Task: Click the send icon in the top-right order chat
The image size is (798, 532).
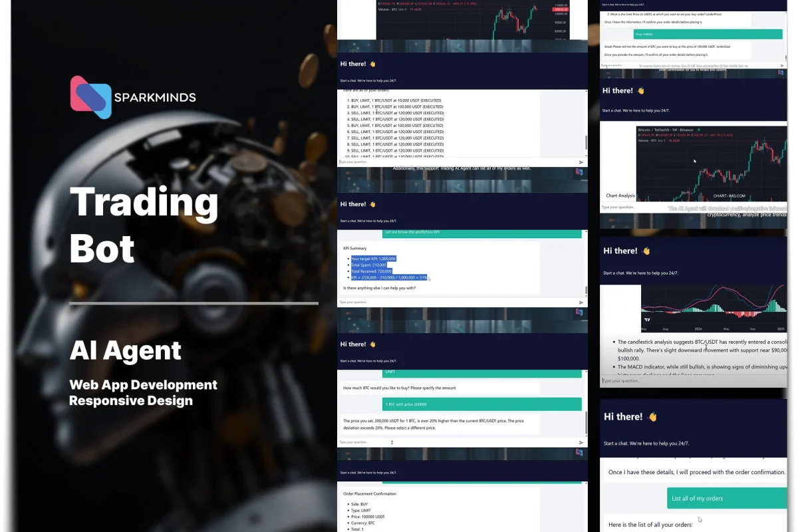Action: click(x=782, y=66)
